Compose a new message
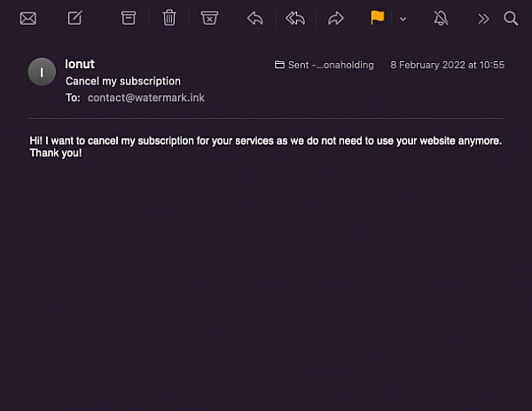 tap(75, 18)
